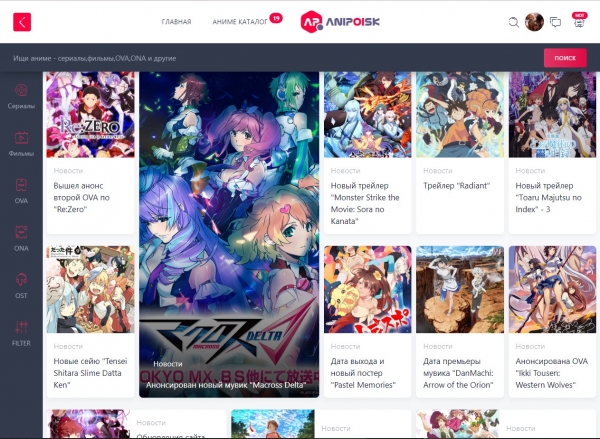Open the user profile avatar
This screenshot has height=439, width=600.
pos(534,22)
